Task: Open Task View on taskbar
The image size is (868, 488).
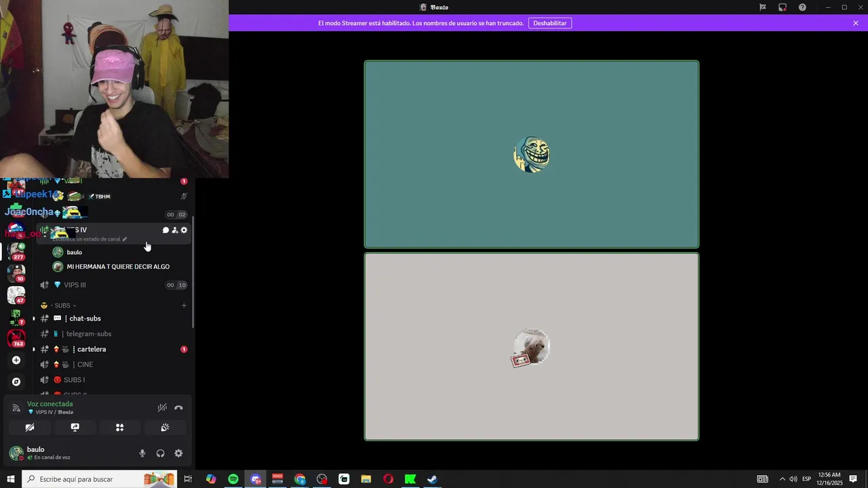Action: (x=188, y=479)
